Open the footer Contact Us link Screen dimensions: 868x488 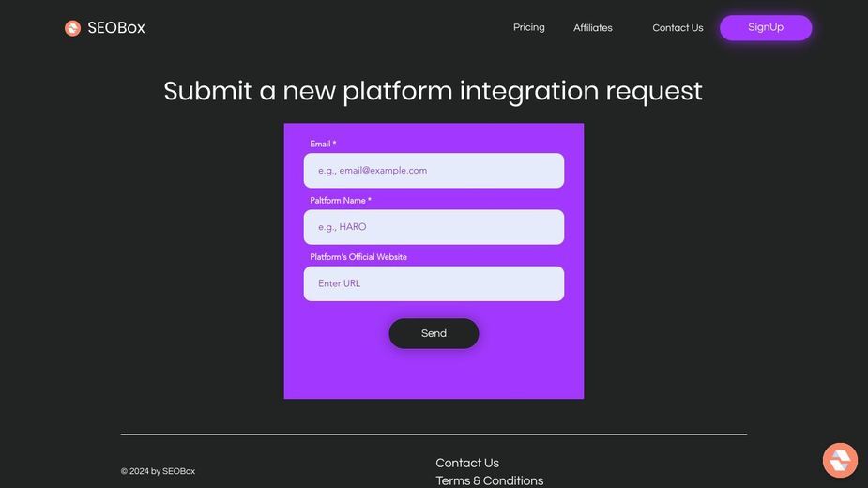467,463
